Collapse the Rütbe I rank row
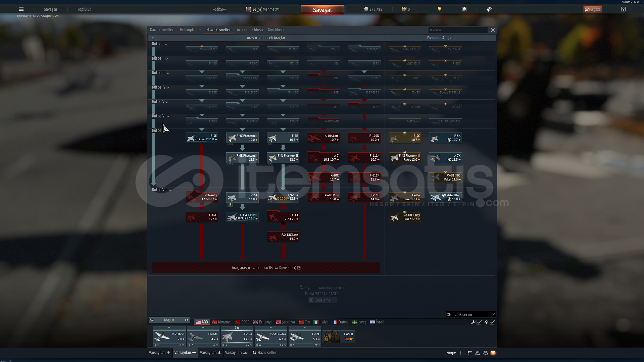The image size is (644, 362). 159,44
